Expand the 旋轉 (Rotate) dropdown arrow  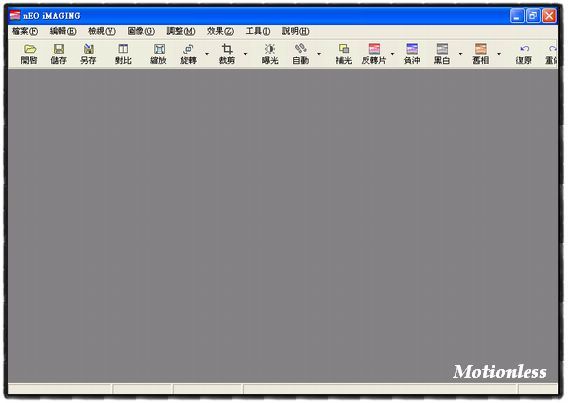click(207, 54)
